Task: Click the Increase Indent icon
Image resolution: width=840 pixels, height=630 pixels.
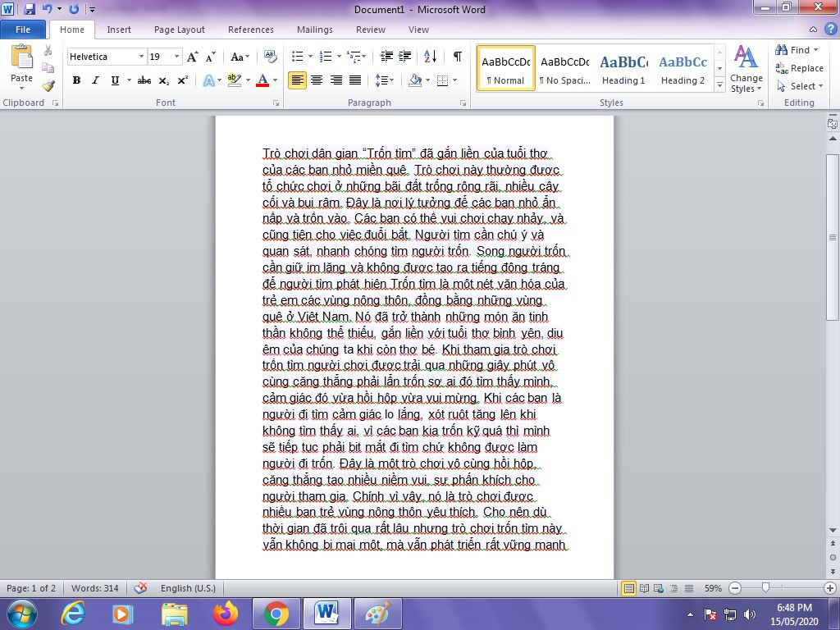Action: (405, 57)
